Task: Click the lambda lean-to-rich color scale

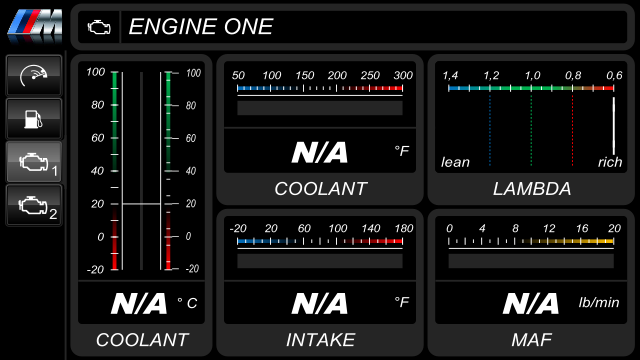Action: pos(531,88)
